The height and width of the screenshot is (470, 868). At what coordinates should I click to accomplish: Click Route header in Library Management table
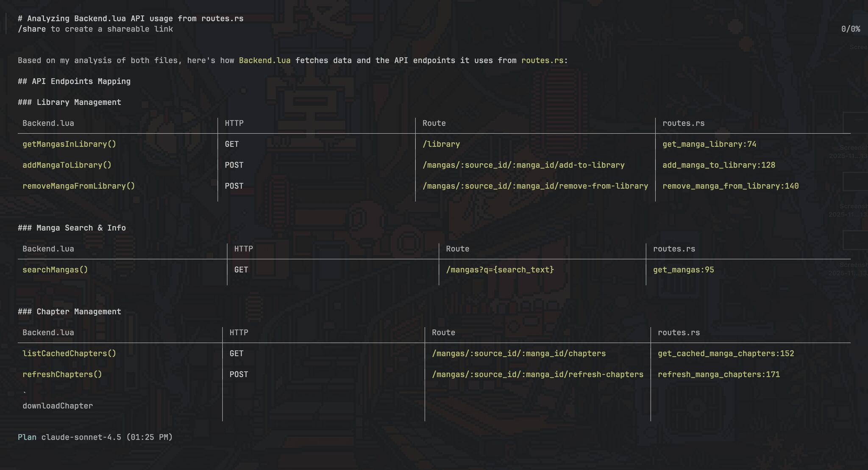tap(434, 123)
